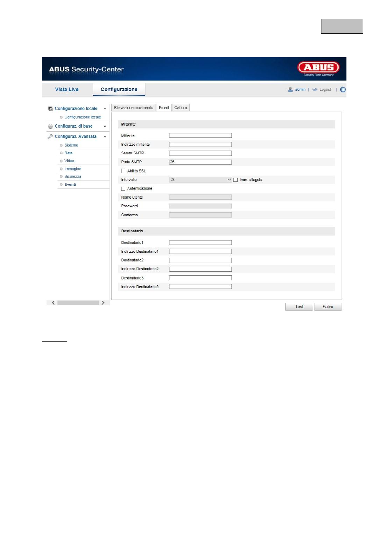This screenshot has height=554, width=392.
Task: Click the Test button
Action: [x=299, y=307]
